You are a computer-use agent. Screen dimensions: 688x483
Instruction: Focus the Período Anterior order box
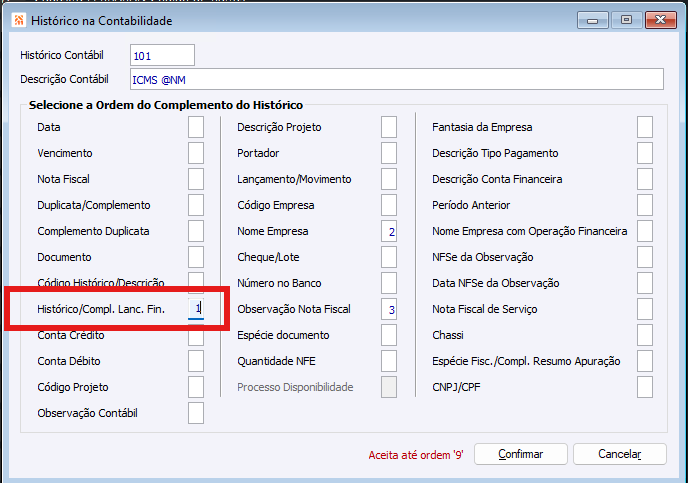[645, 205]
